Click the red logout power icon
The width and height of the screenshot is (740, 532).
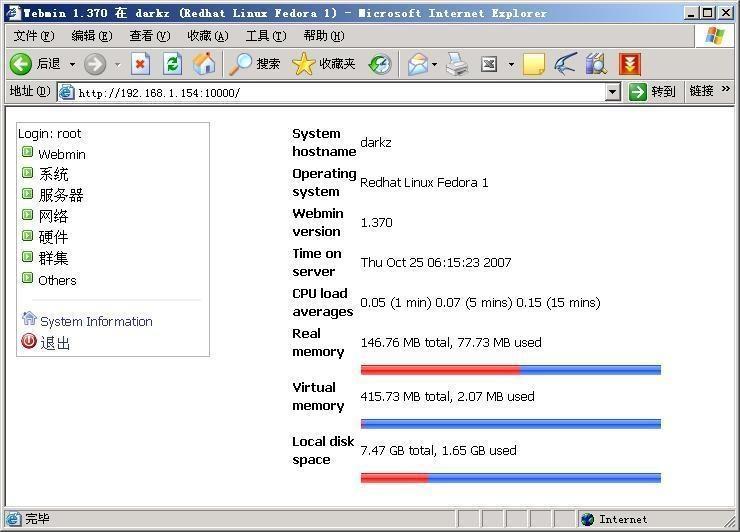click(x=29, y=342)
